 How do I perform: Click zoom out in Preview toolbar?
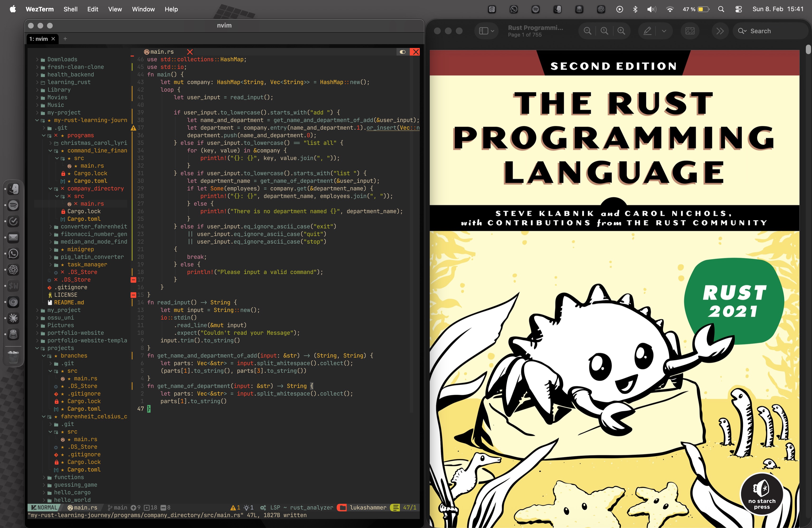point(587,31)
